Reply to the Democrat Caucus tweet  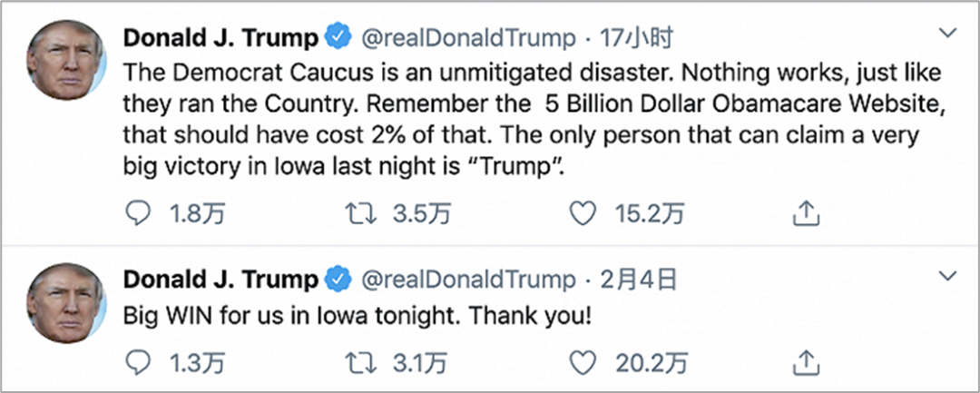point(138,214)
